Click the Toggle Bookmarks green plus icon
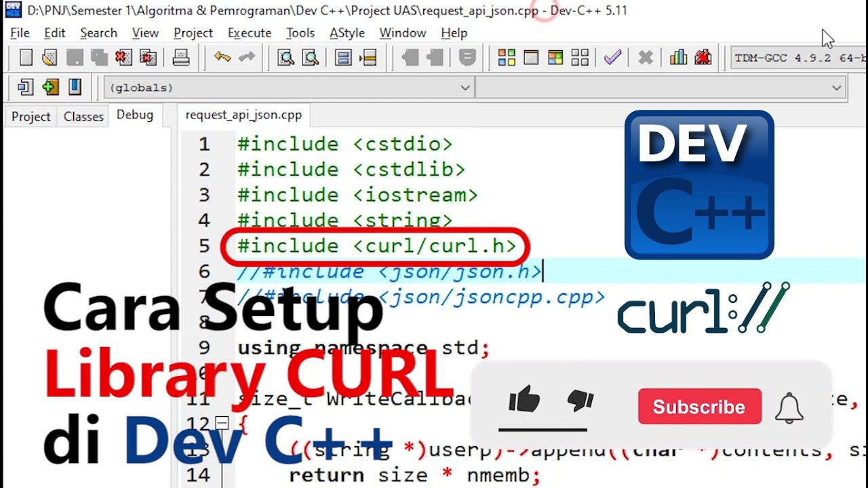 [50, 87]
